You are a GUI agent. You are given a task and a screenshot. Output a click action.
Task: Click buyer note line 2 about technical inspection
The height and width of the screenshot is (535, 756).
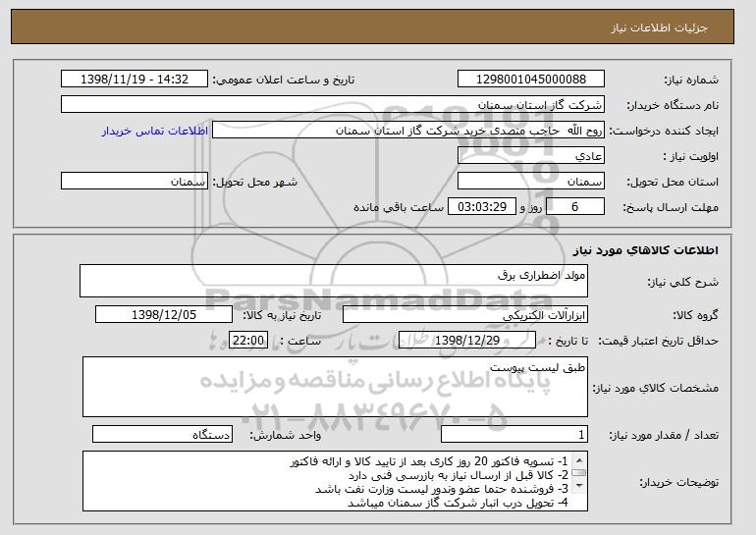tap(459, 475)
